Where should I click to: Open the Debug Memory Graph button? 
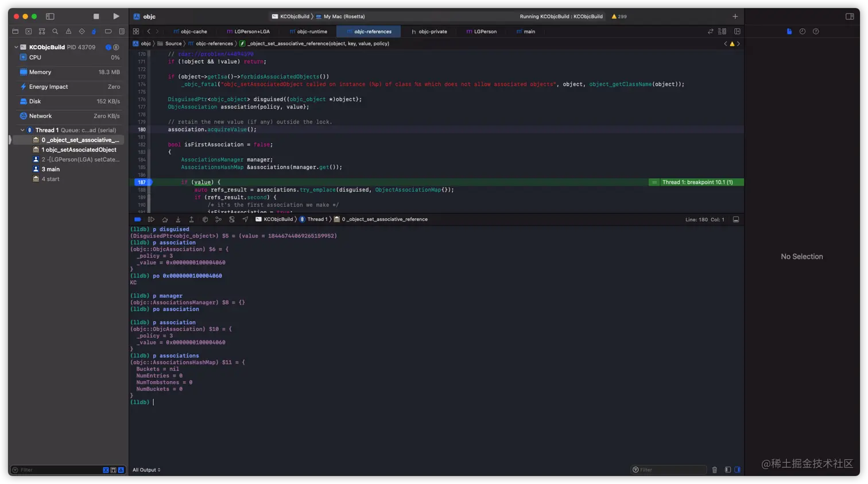point(218,219)
